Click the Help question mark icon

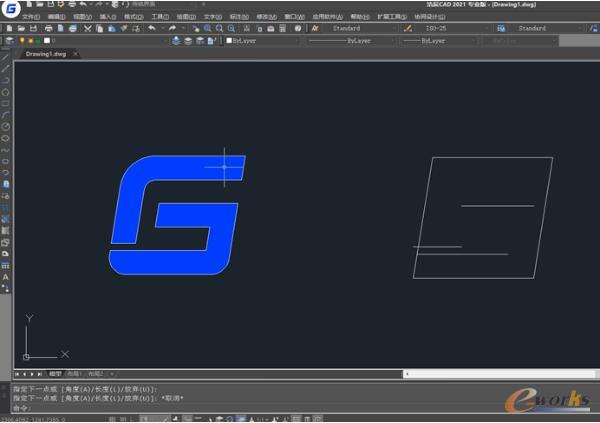(298, 28)
